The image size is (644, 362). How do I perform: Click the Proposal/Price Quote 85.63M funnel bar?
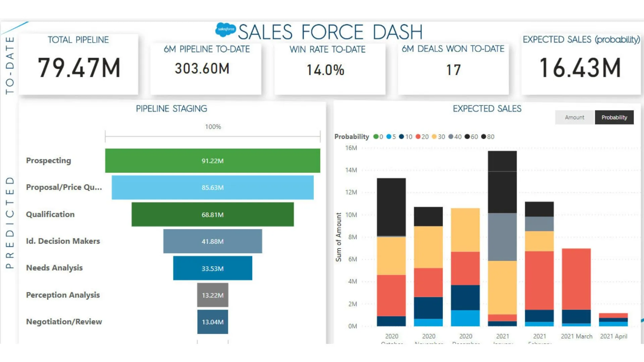[x=213, y=187]
